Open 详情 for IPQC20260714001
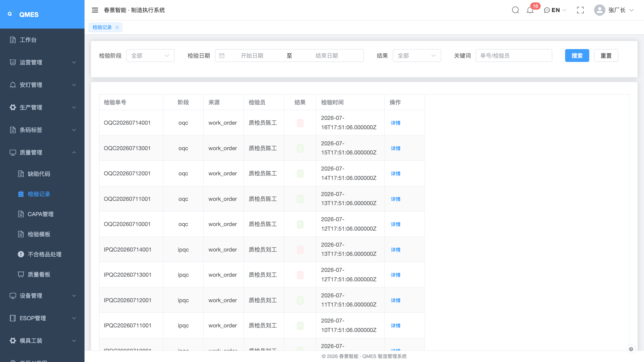Image resolution: width=644 pixels, height=362 pixels. [x=396, y=250]
